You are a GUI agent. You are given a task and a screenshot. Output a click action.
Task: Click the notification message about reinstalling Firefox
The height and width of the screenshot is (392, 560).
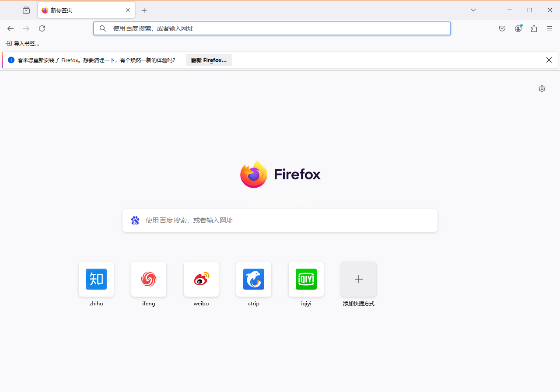[96, 60]
